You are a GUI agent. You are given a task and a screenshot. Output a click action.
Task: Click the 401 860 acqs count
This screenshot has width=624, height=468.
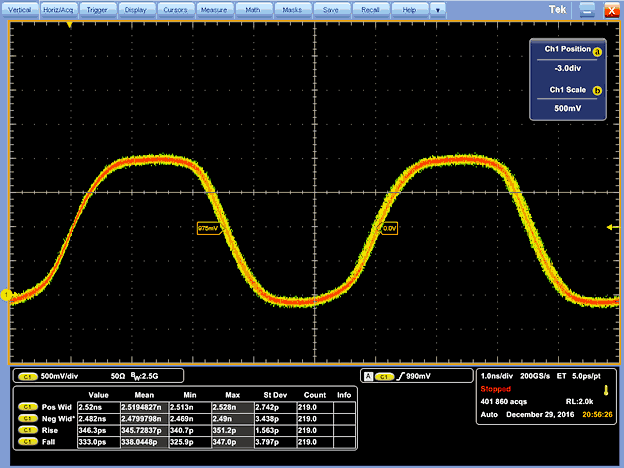click(503, 402)
